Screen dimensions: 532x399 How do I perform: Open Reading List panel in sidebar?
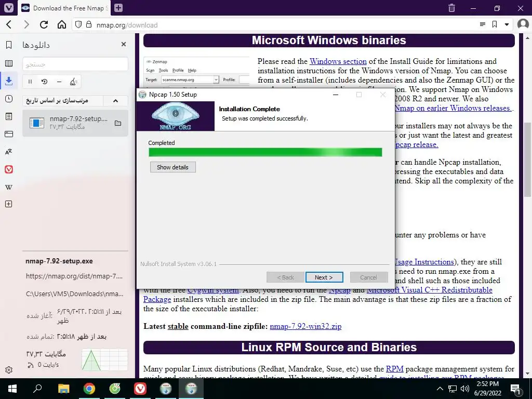click(x=9, y=63)
